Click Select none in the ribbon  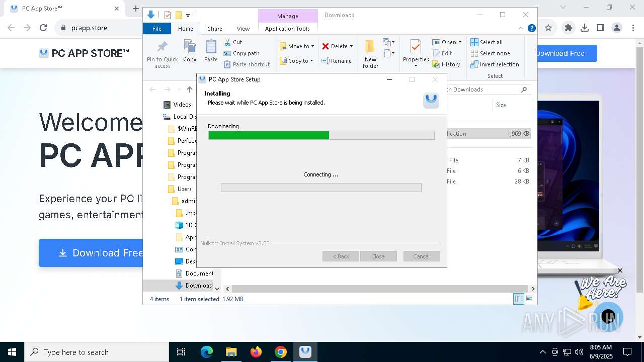coord(490,53)
